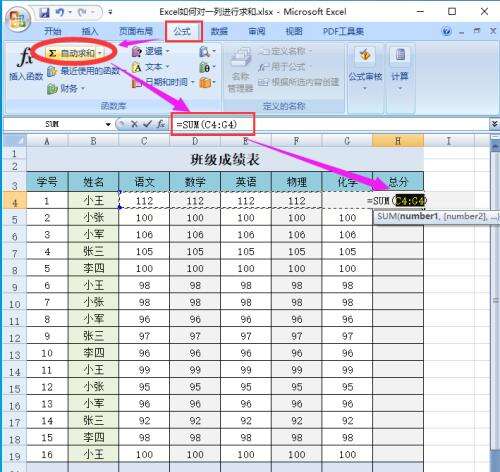Click the 小军 name cell in row 6
The image size is (500, 472).
point(93,235)
